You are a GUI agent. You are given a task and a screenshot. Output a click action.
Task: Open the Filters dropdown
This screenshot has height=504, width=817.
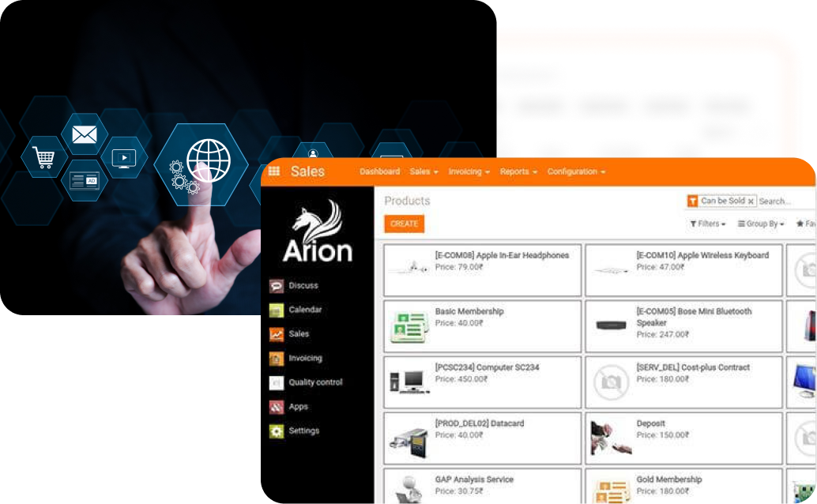tap(708, 224)
